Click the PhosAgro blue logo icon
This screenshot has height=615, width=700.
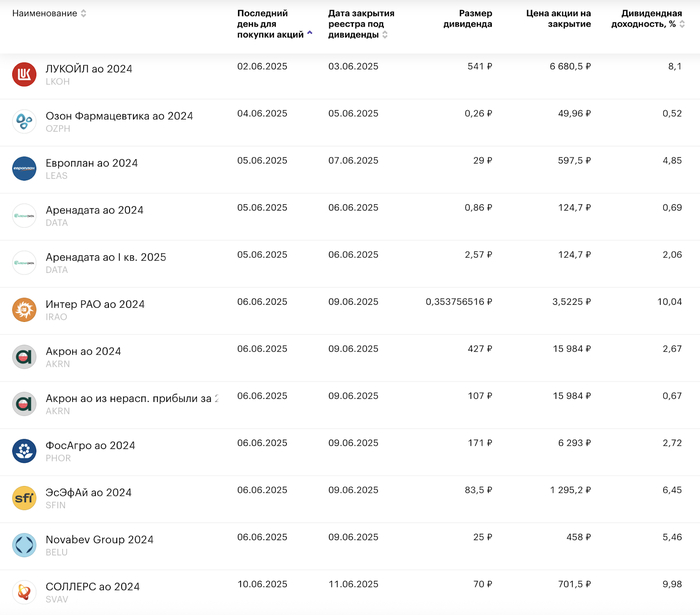(24, 451)
